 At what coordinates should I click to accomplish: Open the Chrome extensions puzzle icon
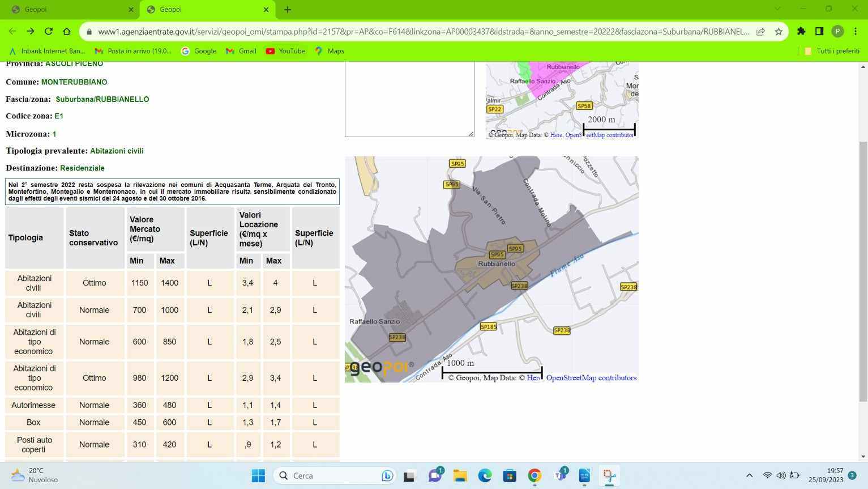tap(801, 32)
